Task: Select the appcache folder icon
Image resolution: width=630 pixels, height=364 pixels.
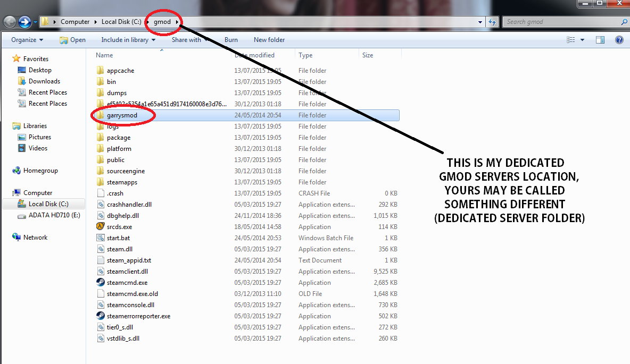Action: 101,70
